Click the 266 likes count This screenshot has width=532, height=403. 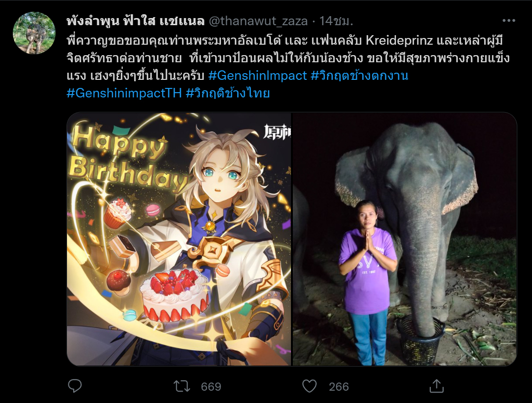point(339,386)
